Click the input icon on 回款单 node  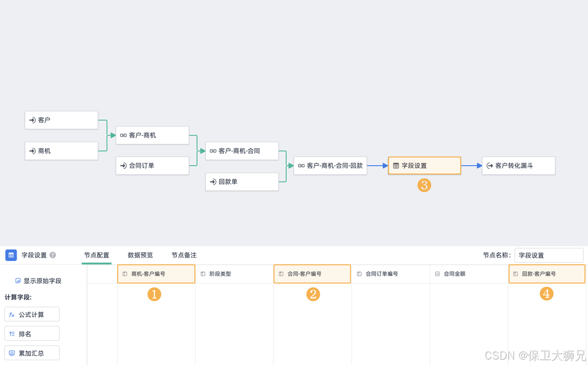213,182
